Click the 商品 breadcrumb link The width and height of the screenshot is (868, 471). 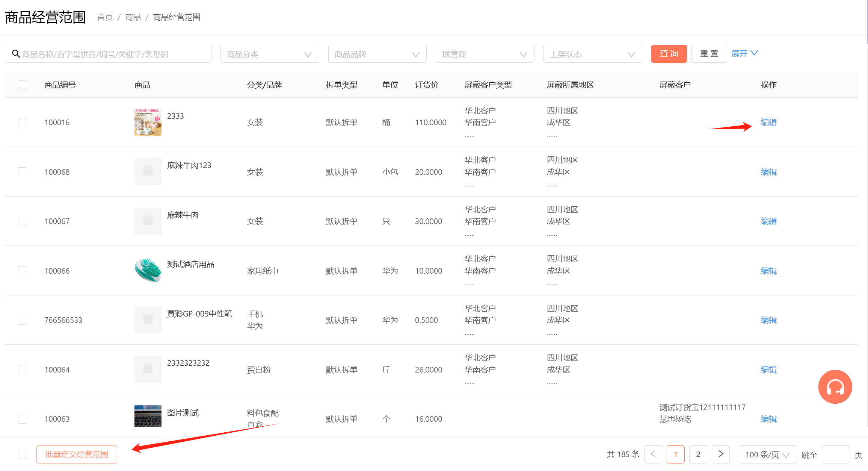pyautogui.click(x=133, y=17)
